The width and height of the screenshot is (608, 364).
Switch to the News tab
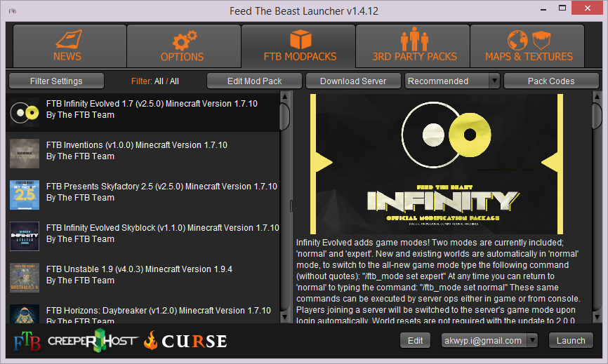(67, 46)
